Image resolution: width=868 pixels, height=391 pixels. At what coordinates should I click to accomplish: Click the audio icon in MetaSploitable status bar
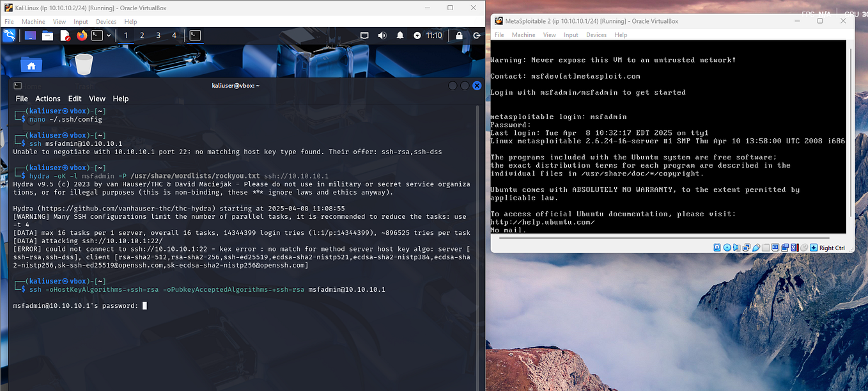736,247
